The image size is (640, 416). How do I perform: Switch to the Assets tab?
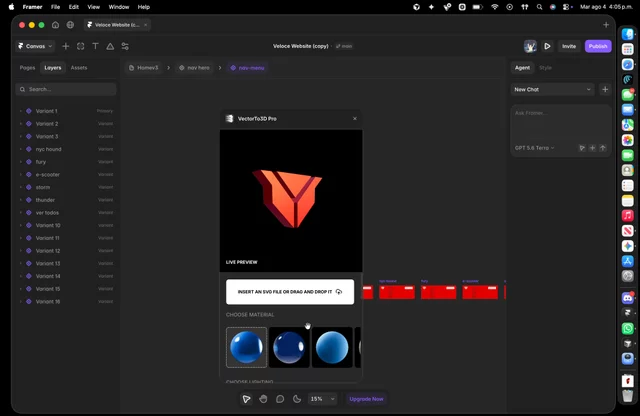(x=79, y=68)
